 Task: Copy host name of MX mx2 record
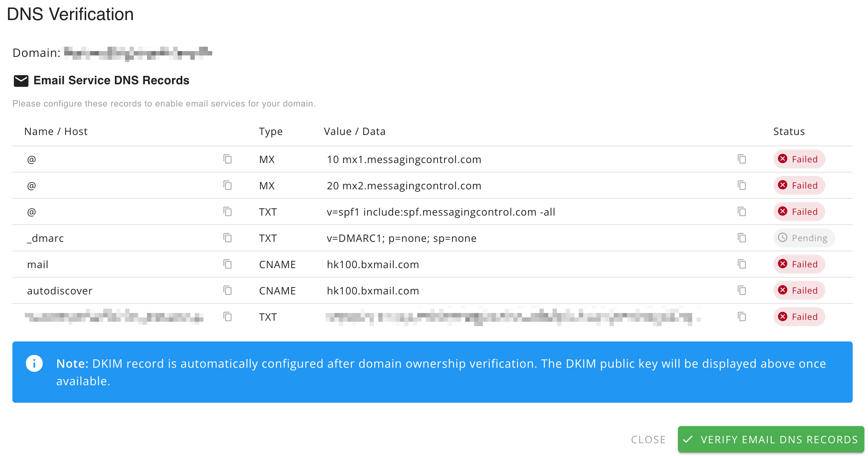tap(228, 185)
